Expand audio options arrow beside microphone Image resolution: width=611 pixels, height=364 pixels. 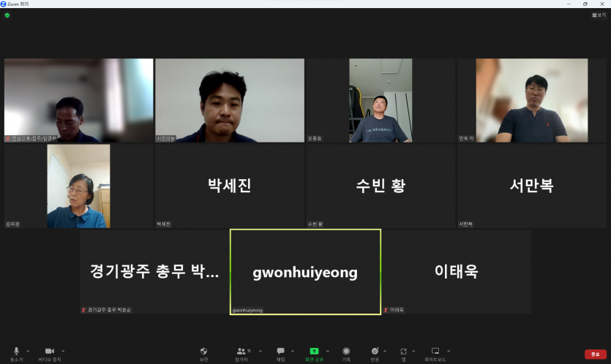29,350
